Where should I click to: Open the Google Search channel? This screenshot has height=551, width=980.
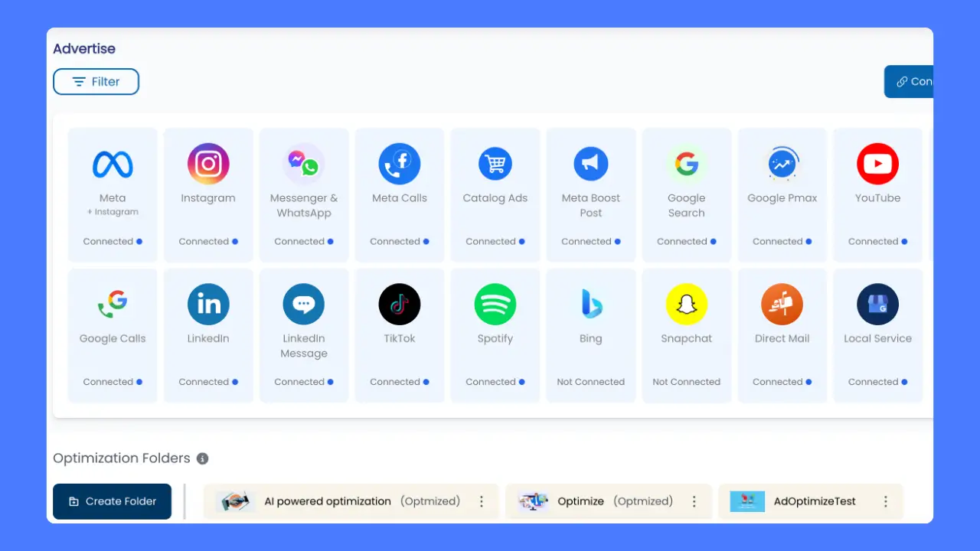coord(687,194)
